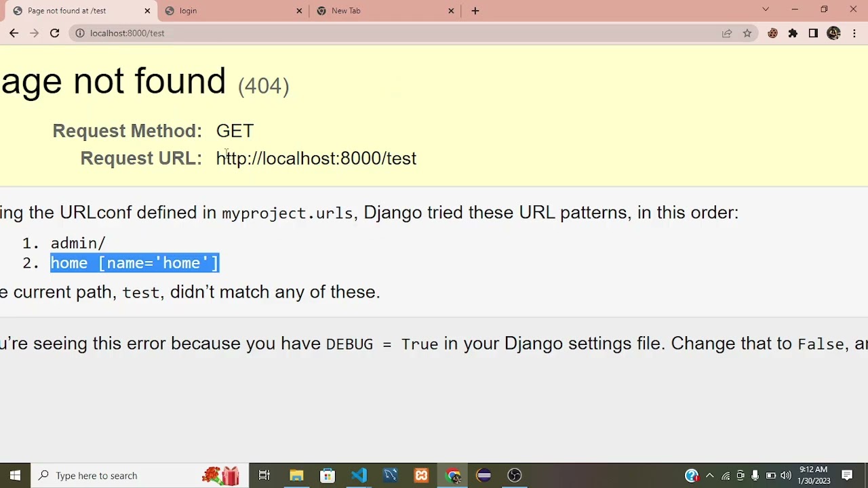Open the cookie extension icon
The height and width of the screenshot is (488, 868).
point(772,33)
